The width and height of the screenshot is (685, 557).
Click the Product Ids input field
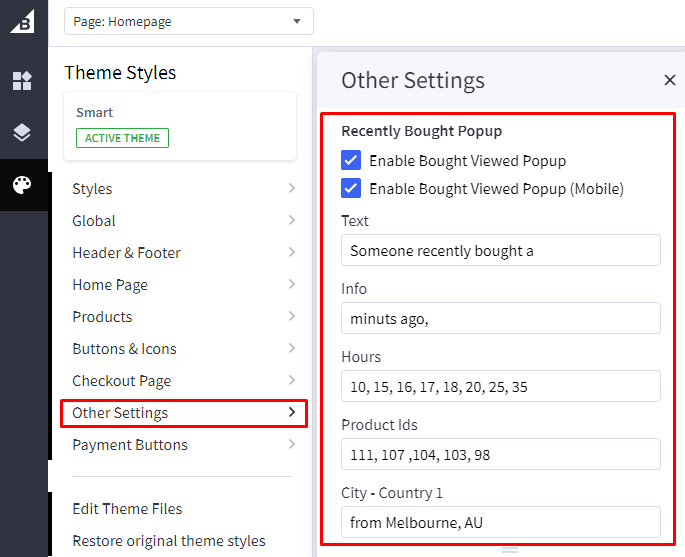[500, 454]
